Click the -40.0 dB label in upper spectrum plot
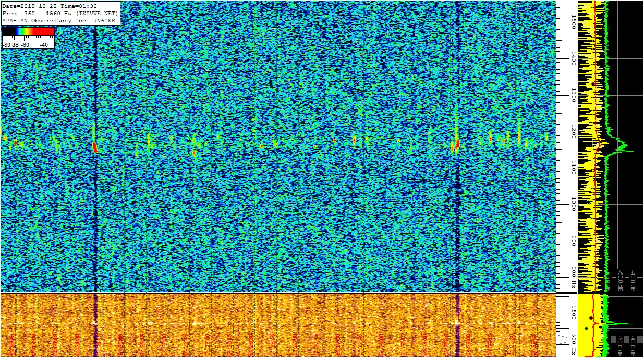Image resolution: width=644 pixels, height=358 pixels. (633, 281)
